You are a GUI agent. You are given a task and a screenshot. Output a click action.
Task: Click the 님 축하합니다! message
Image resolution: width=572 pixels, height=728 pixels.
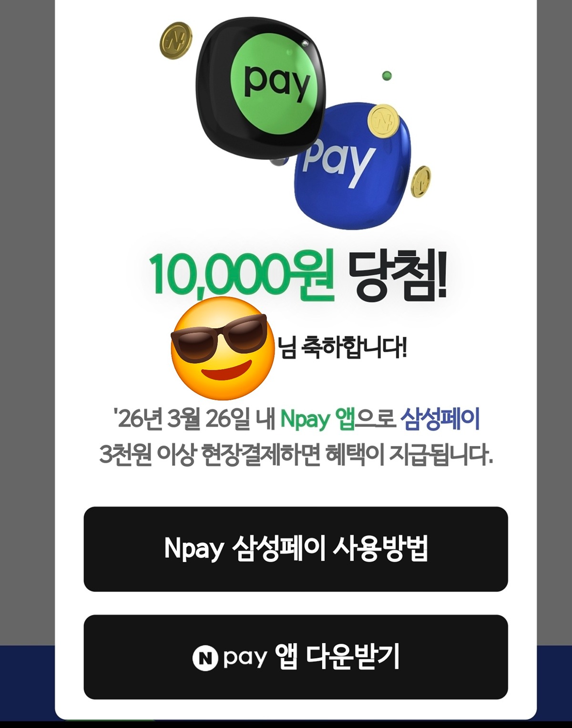(x=343, y=347)
